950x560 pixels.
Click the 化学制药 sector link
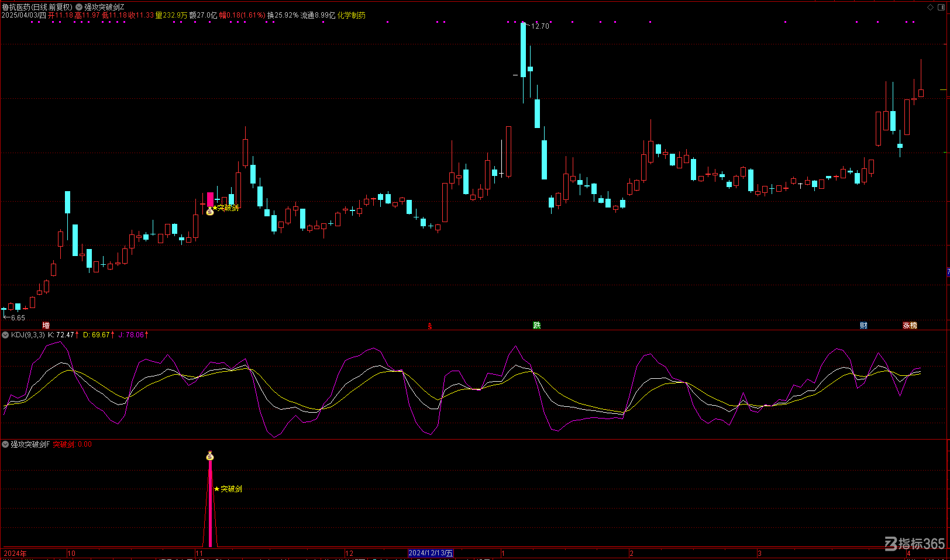click(x=352, y=15)
